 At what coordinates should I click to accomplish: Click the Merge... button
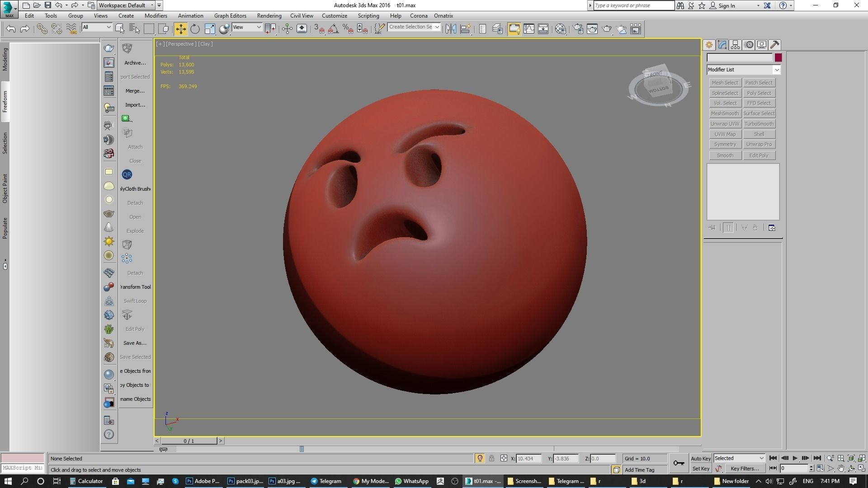(135, 91)
